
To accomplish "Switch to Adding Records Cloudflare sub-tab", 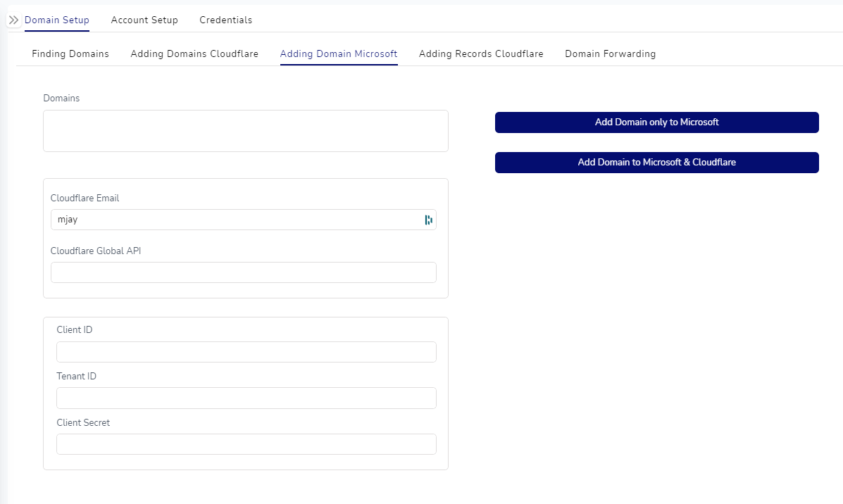I will (x=481, y=53).
